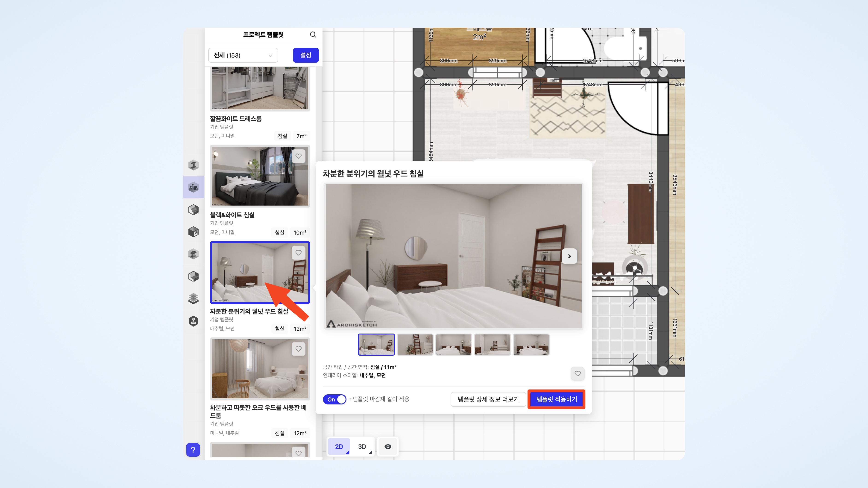Switch to 2D view mode
The height and width of the screenshot is (488, 868).
pos(339,447)
